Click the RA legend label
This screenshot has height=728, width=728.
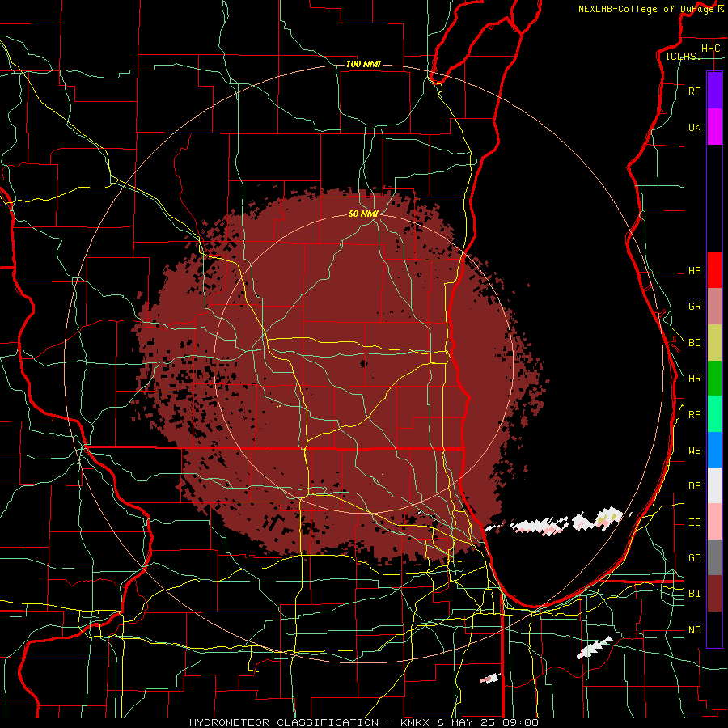695,415
